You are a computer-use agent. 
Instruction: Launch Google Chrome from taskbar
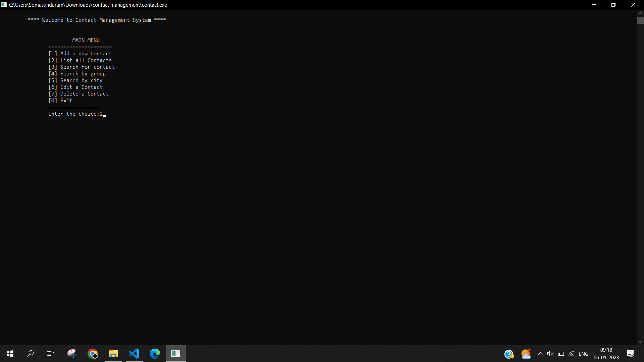[x=93, y=354]
